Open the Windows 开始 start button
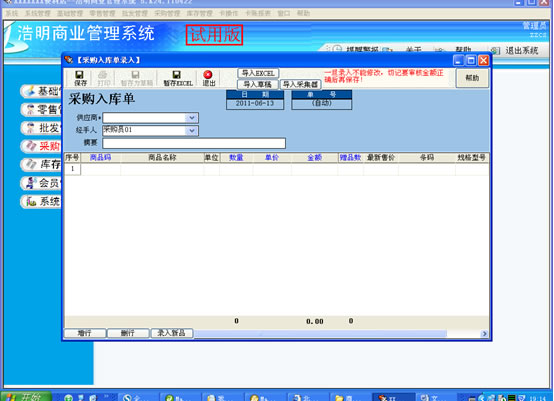 (x=26, y=397)
